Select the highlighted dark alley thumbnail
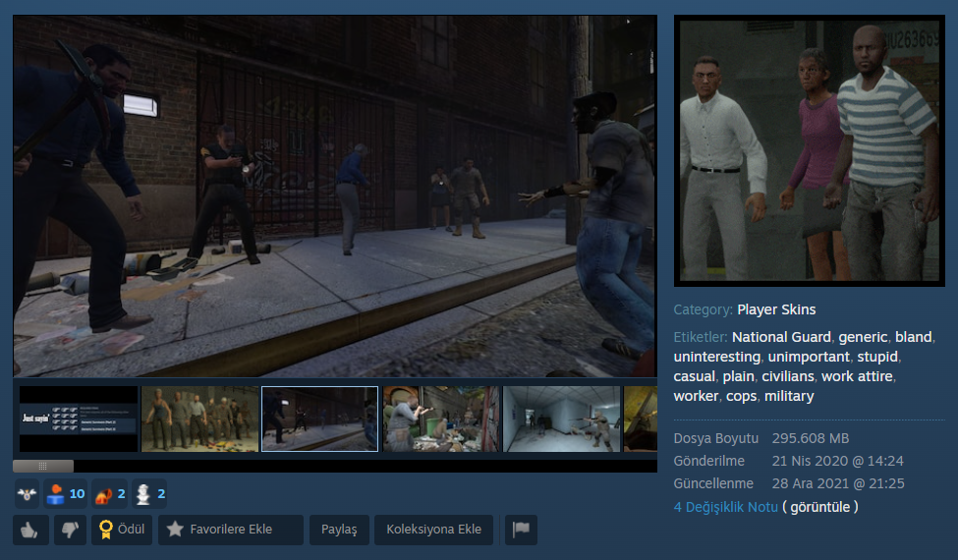Image resolution: width=958 pixels, height=560 pixels. pyautogui.click(x=319, y=419)
